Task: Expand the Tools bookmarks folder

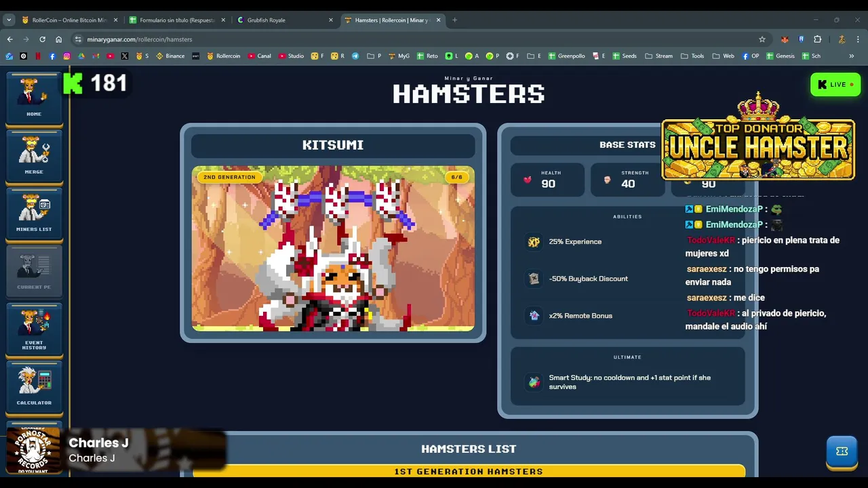Action: [x=692, y=56]
